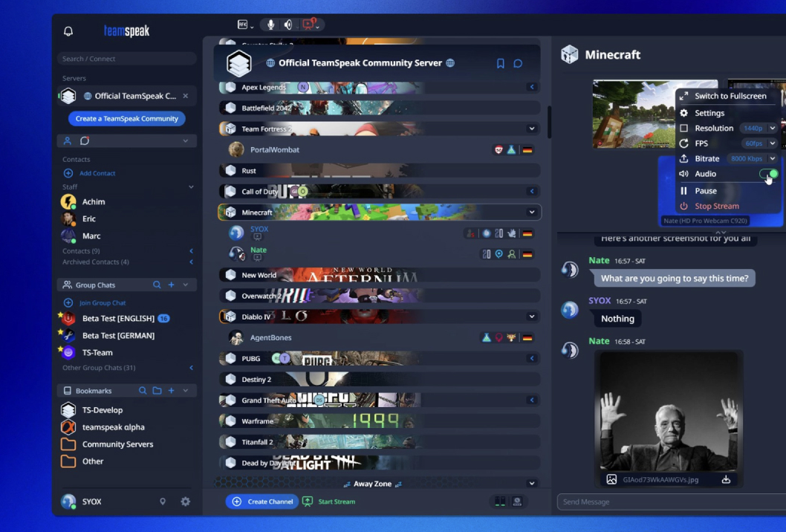
Task: Search group chats magnifier icon
Action: [x=157, y=285]
